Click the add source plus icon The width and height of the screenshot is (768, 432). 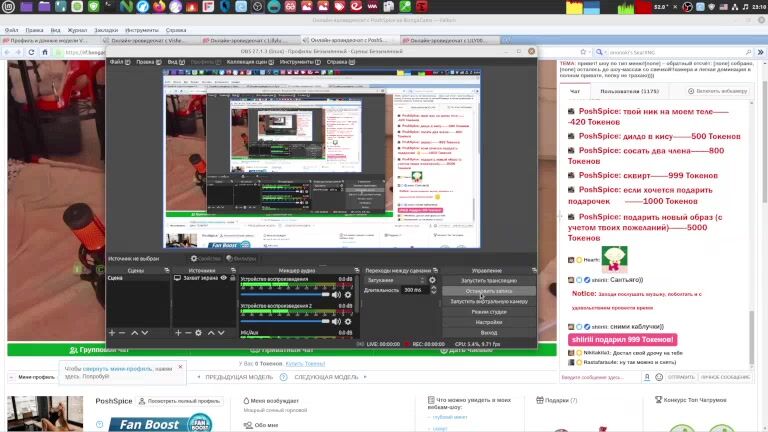[x=179, y=332]
